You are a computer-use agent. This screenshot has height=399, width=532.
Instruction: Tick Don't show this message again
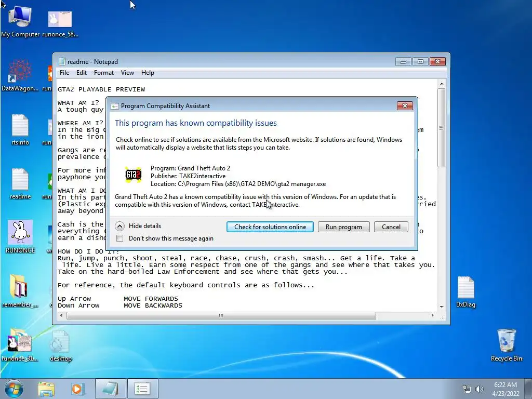(x=120, y=238)
